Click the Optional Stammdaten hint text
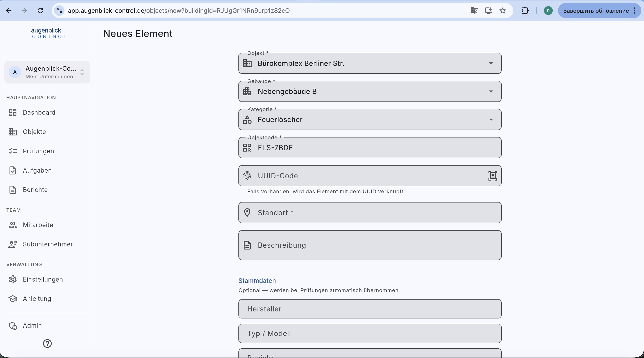 pyautogui.click(x=318, y=290)
